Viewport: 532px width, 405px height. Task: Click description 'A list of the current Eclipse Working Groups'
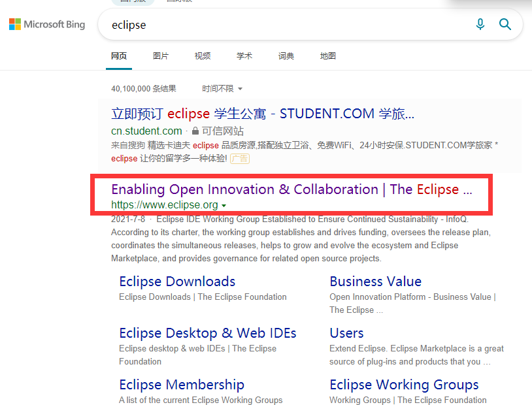pyautogui.click(x=201, y=400)
